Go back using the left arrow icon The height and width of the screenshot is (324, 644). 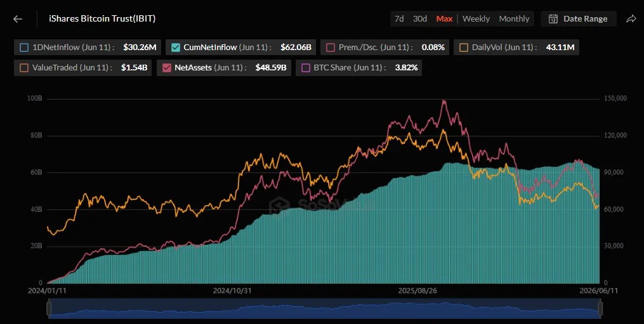[18, 19]
